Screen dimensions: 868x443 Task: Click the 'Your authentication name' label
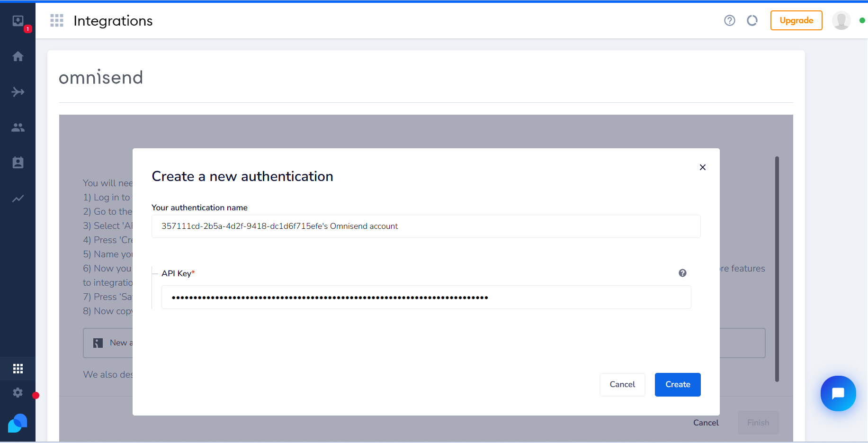click(x=199, y=208)
